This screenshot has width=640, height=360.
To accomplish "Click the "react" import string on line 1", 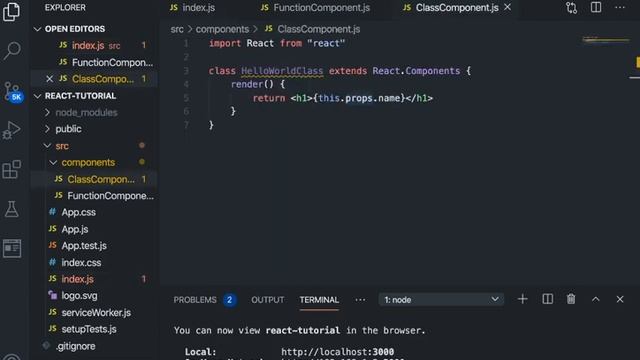I will (326, 43).
